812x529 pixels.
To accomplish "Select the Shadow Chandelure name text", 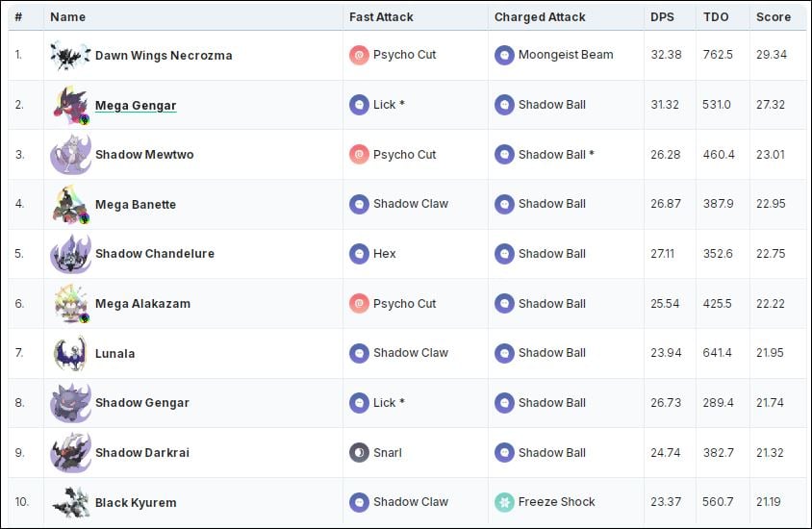I will (154, 254).
